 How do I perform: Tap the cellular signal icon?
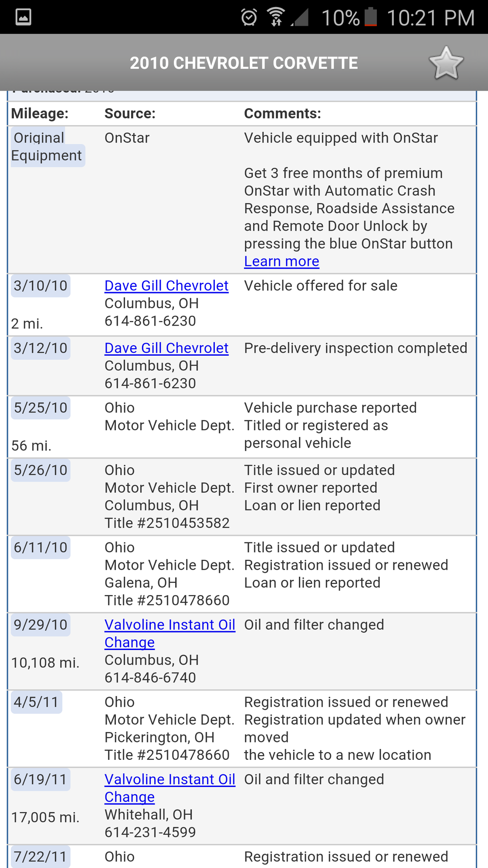[x=301, y=17]
